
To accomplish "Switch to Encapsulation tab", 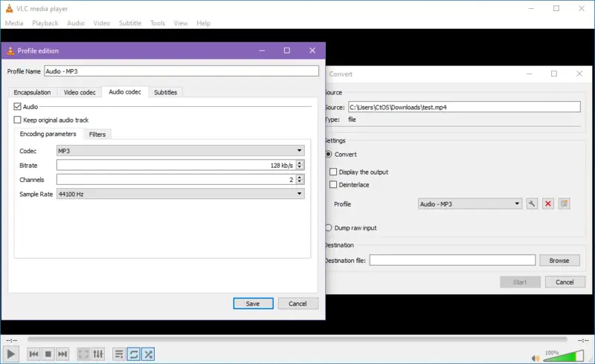I will pyautogui.click(x=32, y=92).
